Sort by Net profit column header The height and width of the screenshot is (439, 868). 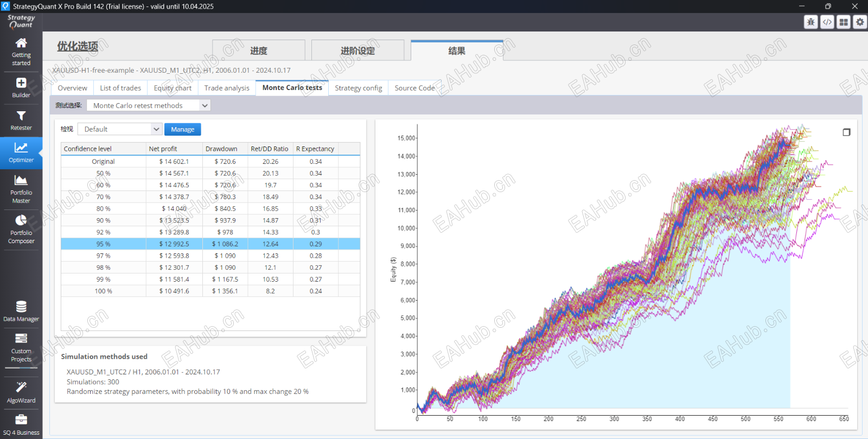174,149
